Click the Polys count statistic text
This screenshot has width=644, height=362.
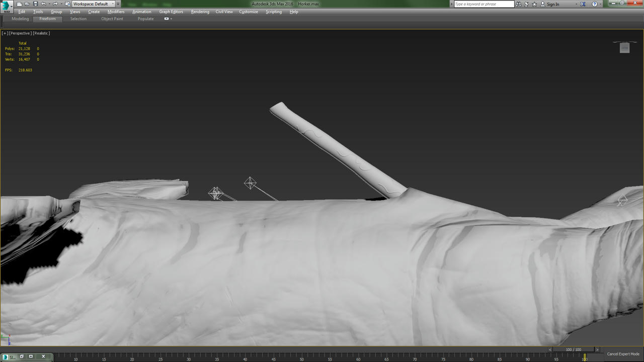(x=22, y=49)
